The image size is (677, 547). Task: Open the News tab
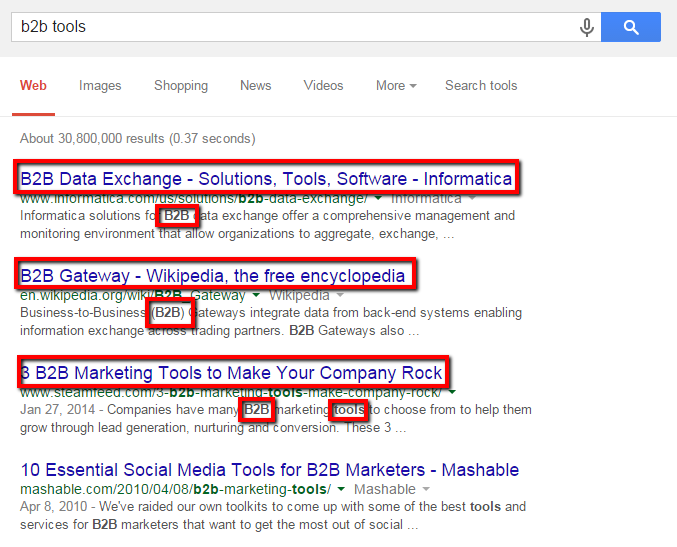[256, 85]
